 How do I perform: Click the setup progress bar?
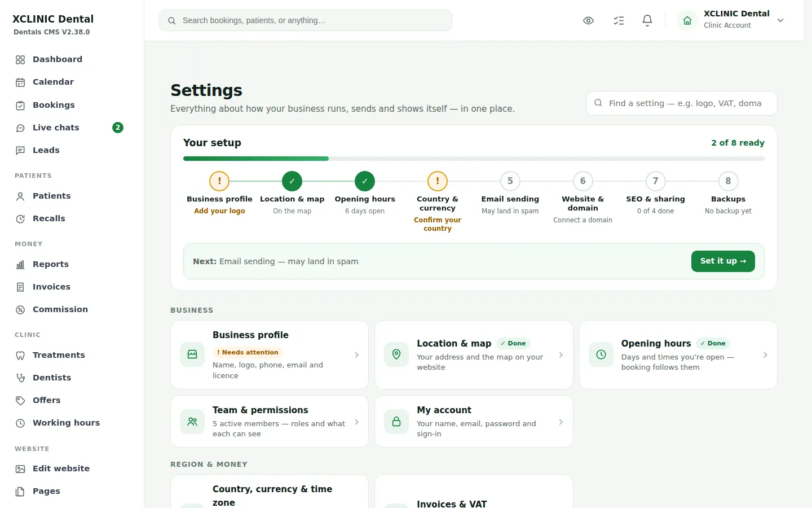coord(474,159)
